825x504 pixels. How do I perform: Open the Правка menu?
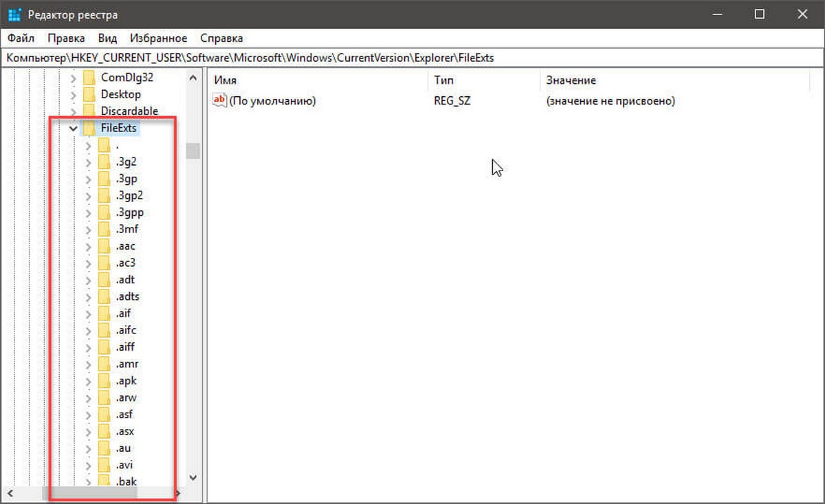click(x=66, y=38)
